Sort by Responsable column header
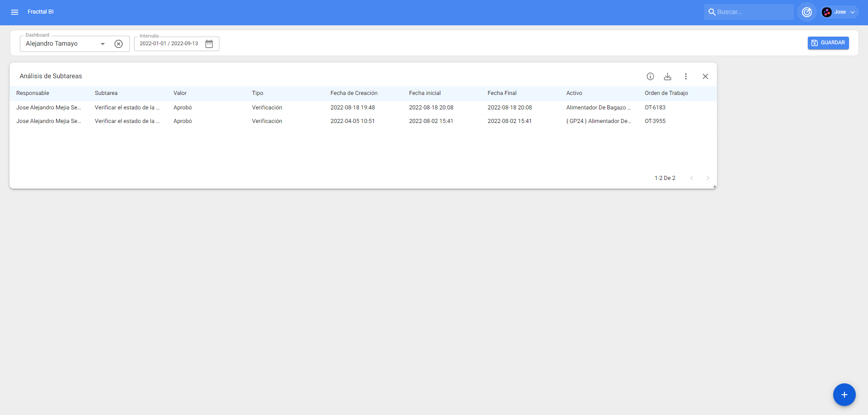 coord(33,93)
